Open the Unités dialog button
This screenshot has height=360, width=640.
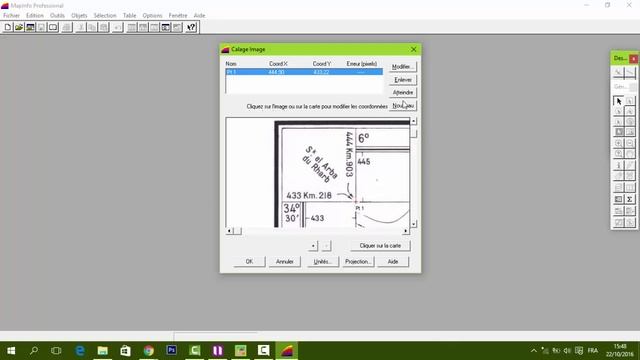click(322, 262)
